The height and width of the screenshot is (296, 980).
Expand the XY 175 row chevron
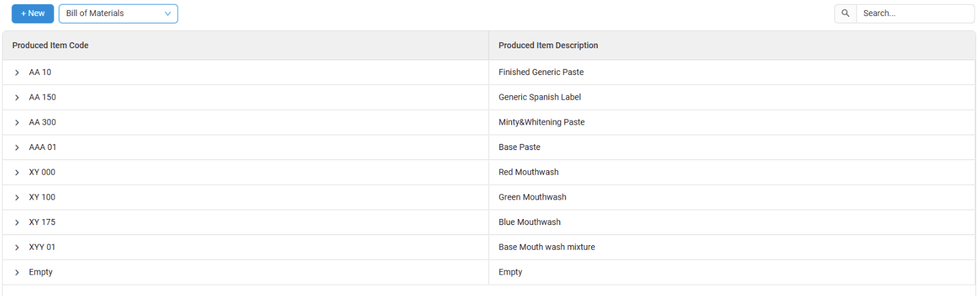pyautogui.click(x=17, y=222)
